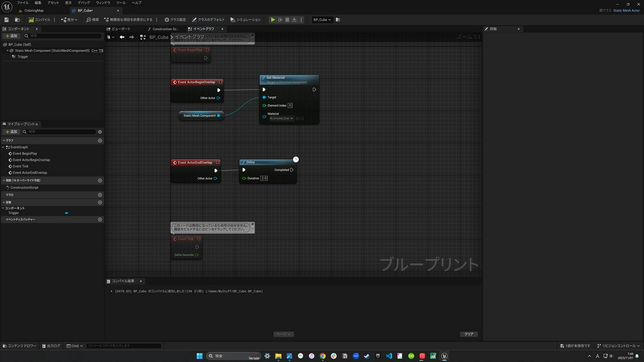Click the Element Index value field

[x=290, y=106]
